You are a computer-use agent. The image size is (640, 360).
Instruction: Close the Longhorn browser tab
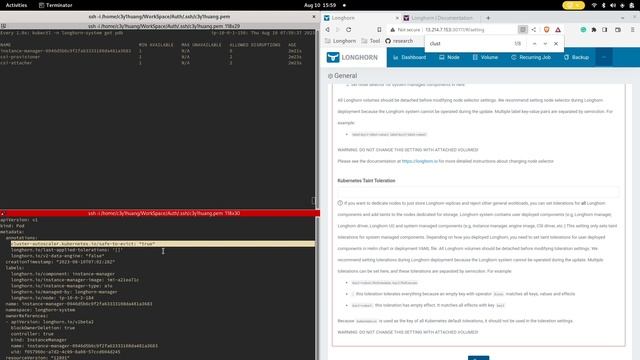[x=397, y=18]
